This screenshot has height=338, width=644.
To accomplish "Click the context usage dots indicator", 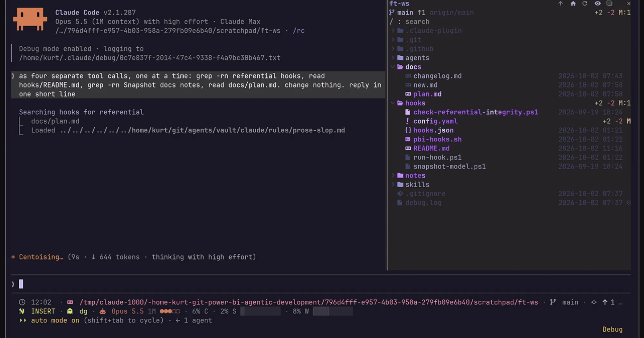I will [x=170, y=311].
